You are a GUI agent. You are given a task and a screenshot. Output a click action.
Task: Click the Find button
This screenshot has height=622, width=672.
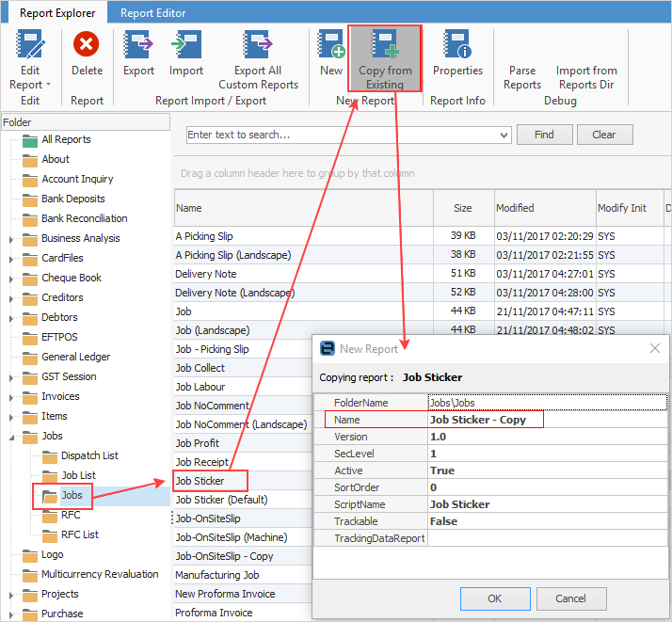click(544, 135)
